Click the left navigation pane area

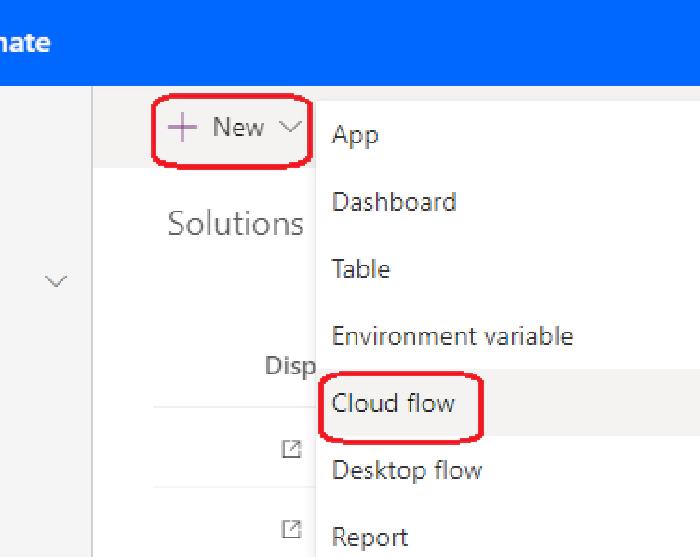coord(46,321)
